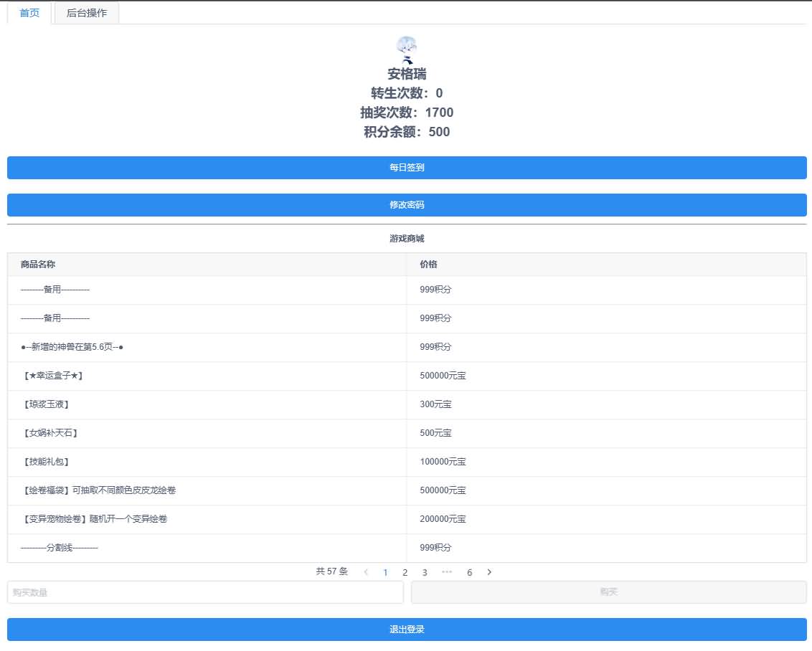Expand pagination ellipsis for more pages
The width and height of the screenshot is (812, 651).
447,572
